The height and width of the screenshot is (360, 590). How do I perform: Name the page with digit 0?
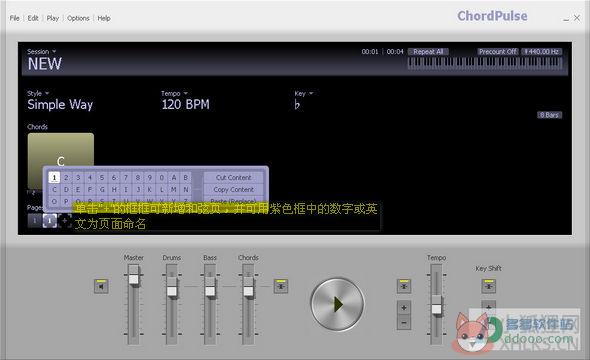162,177
